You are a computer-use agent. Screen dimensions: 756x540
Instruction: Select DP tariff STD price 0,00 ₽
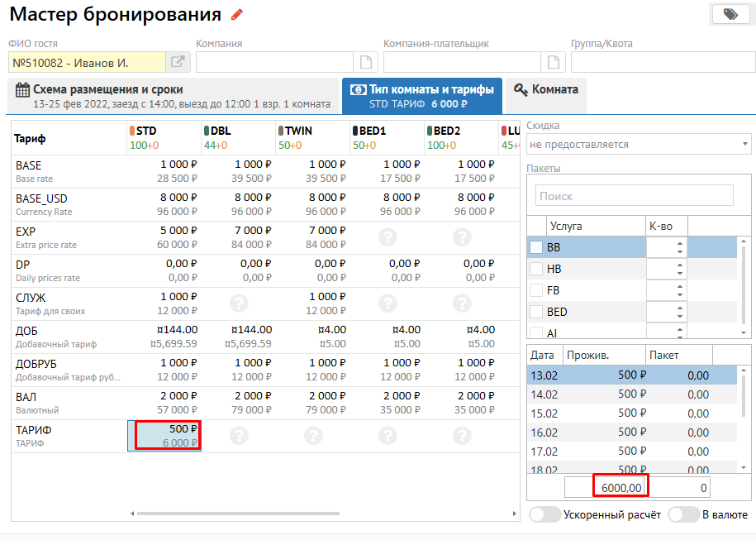(164, 270)
